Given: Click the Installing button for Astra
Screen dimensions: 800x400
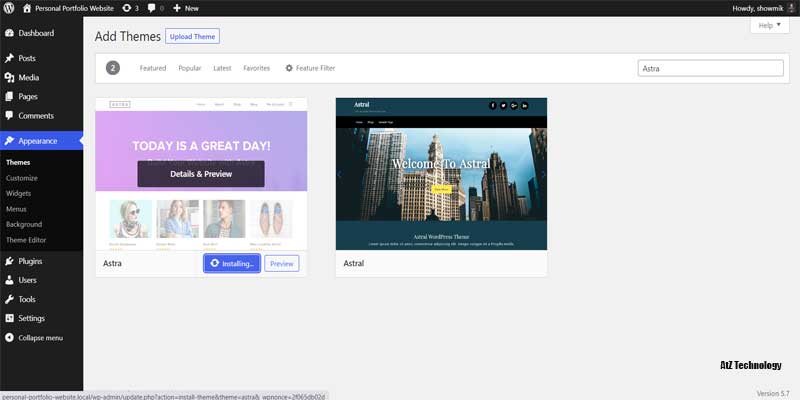Looking at the screenshot, I should (232, 263).
